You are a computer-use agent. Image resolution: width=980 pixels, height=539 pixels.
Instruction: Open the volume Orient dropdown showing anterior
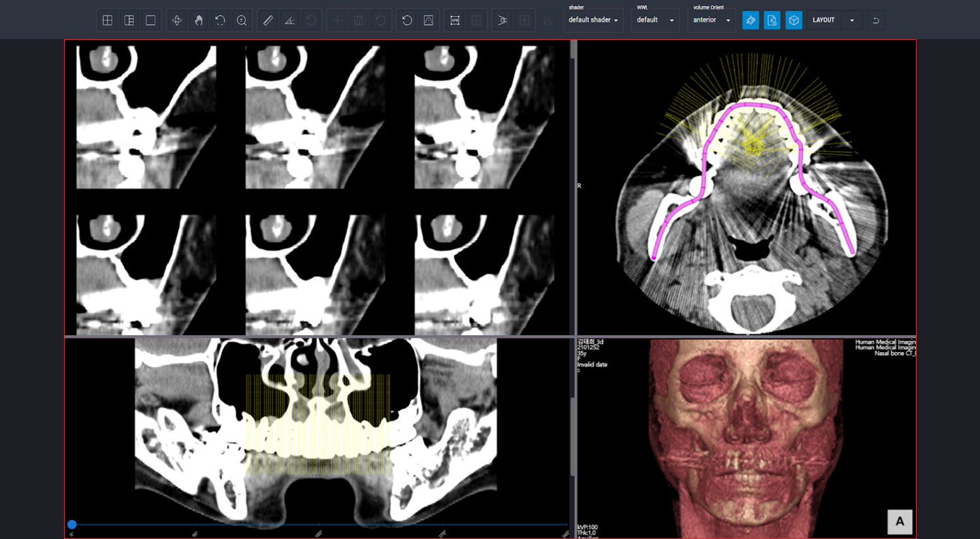click(x=711, y=20)
